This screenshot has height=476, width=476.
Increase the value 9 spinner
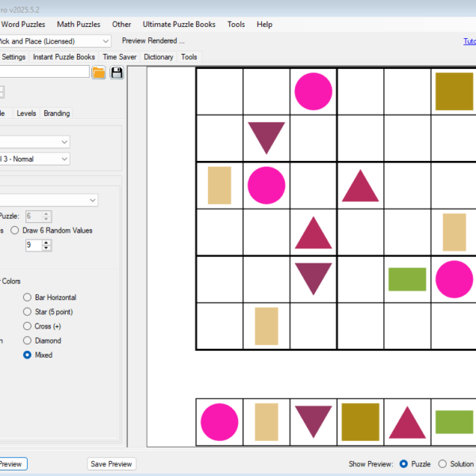(46, 243)
